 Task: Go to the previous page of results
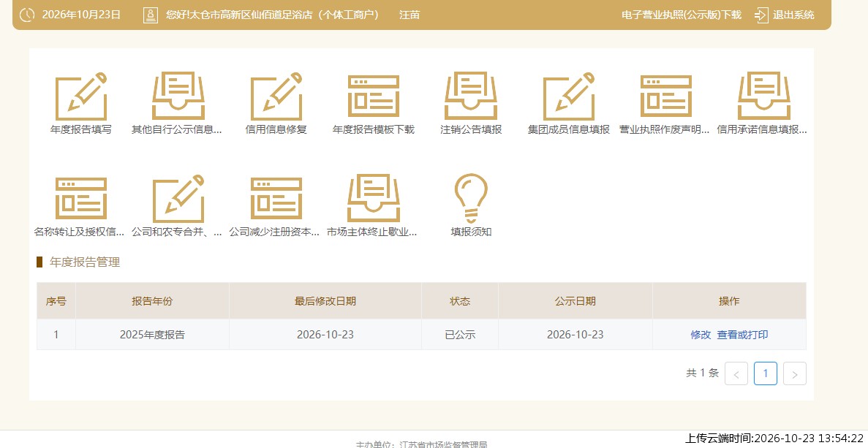[x=736, y=374]
